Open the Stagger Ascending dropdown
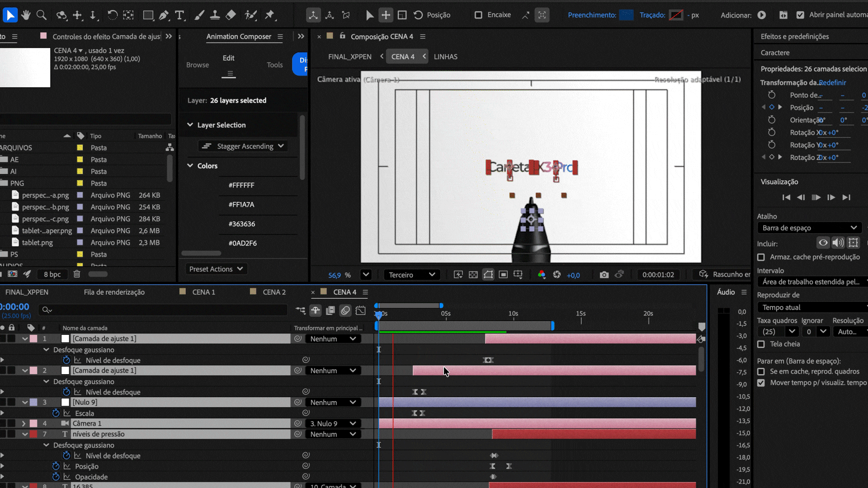This screenshot has height=488, width=868. tap(244, 146)
